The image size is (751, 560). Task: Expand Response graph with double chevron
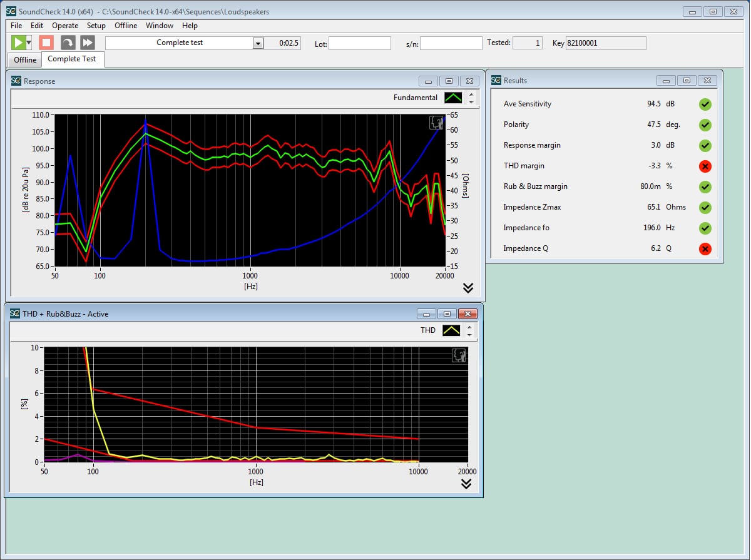coord(467,288)
